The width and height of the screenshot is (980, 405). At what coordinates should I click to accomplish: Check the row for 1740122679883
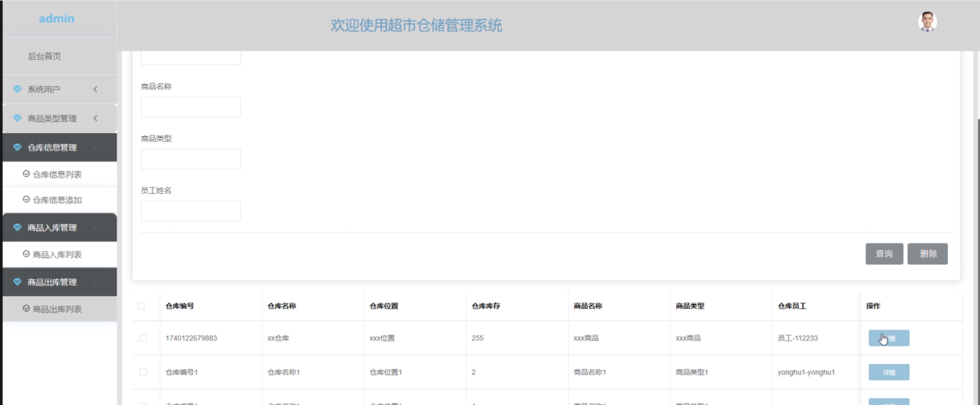click(142, 338)
